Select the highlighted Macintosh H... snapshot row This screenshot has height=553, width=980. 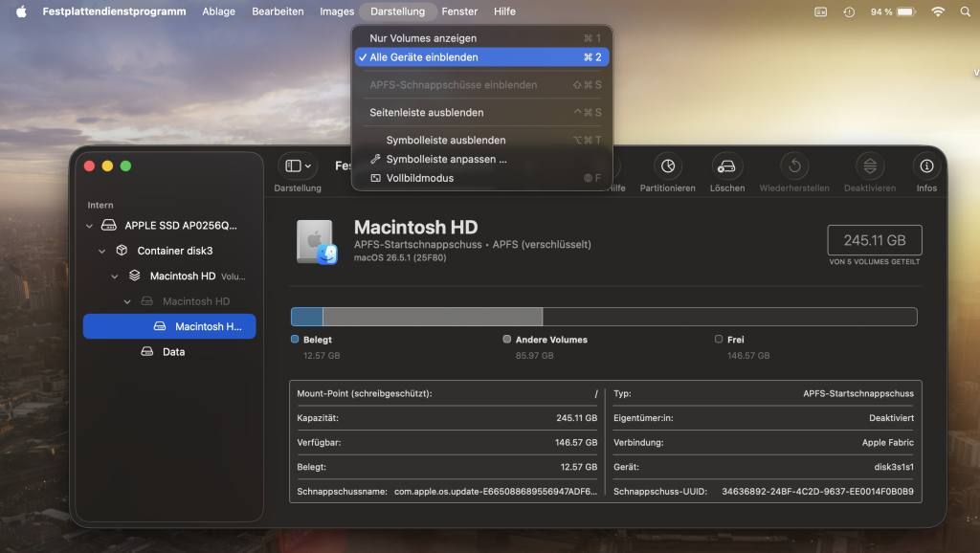click(x=169, y=326)
